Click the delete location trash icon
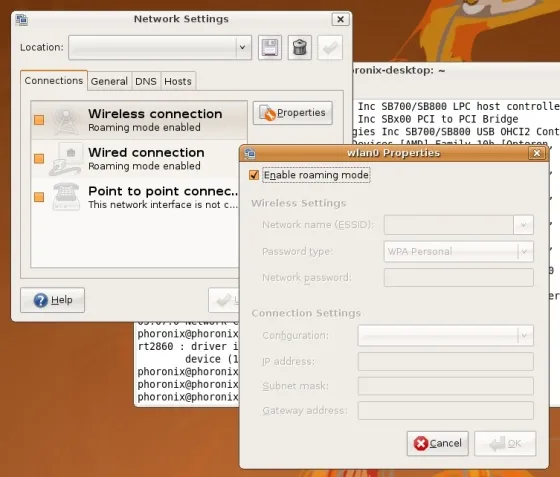Image resolution: width=560 pixels, height=477 pixels. click(x=300, y=47)
